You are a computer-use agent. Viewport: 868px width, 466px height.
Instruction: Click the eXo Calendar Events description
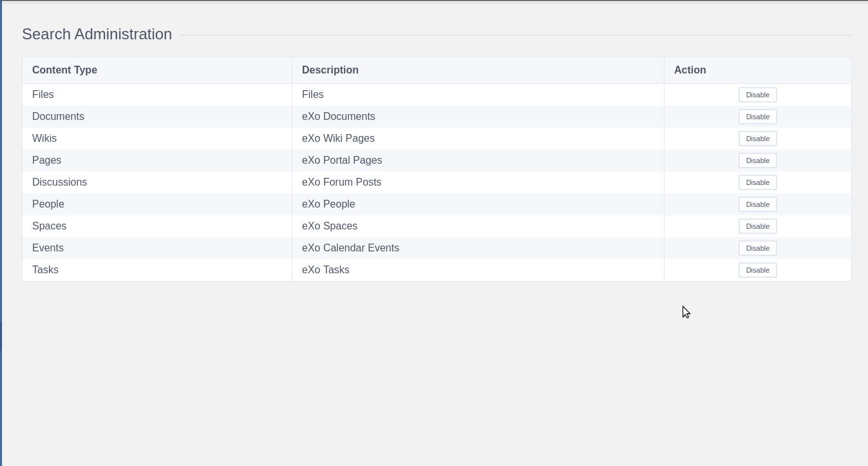pyautogui.click(x=350, y=248)
